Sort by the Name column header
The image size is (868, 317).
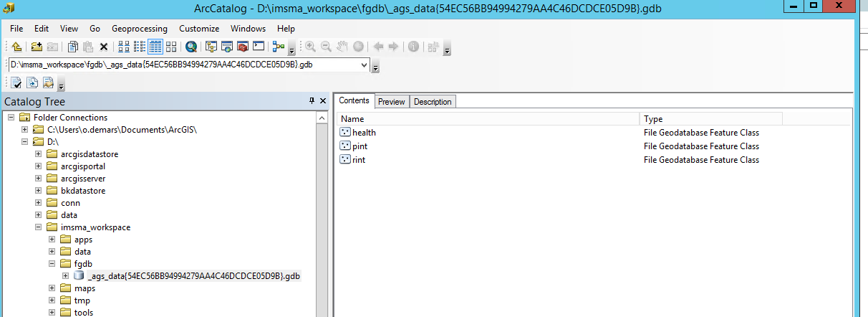click(488, 119)
